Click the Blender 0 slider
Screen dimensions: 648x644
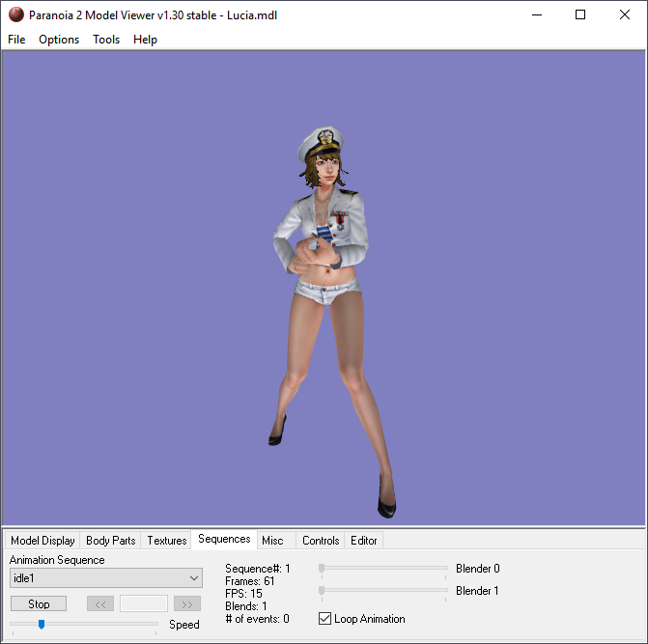383,569
